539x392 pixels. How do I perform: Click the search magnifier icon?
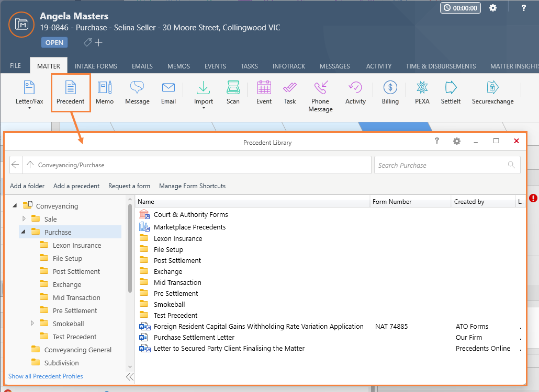point(511,165)
